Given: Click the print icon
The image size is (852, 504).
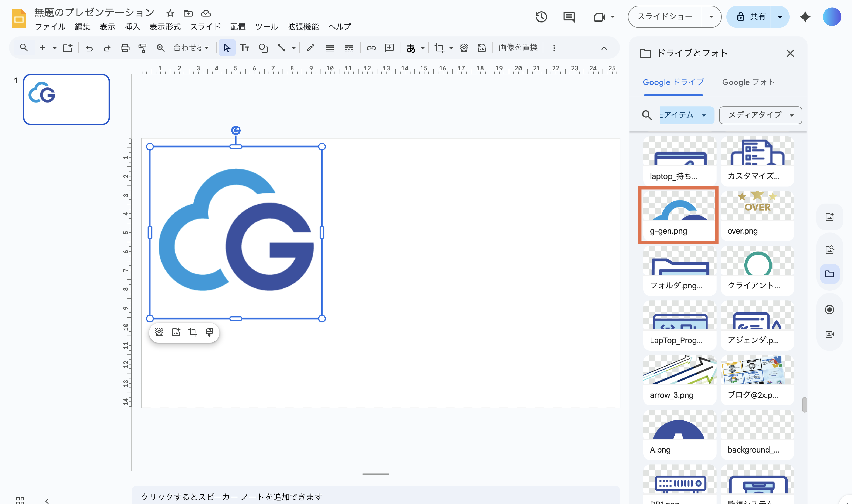Looking at the screenshot, I should click(x=125, y=48).
